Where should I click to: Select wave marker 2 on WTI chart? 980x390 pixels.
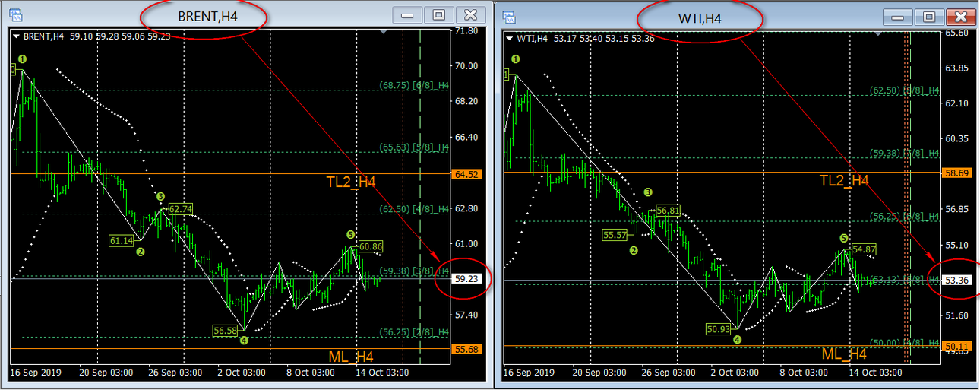click(x=634, y=249)
